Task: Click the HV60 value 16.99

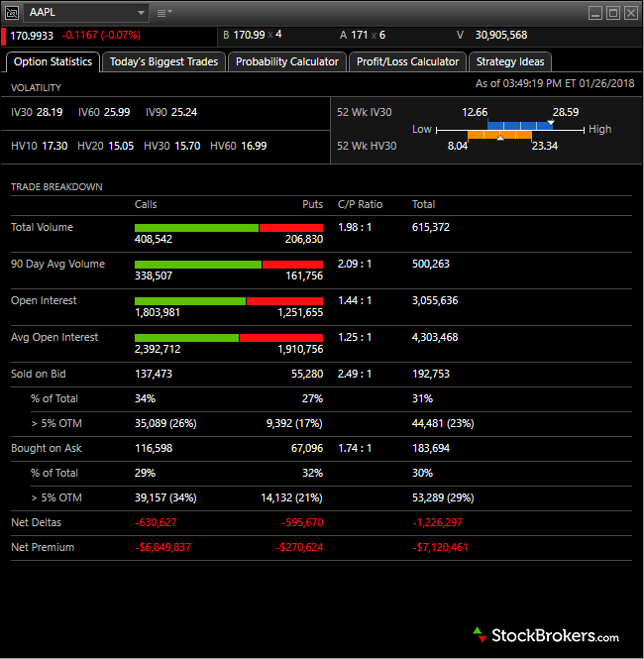Action: (x=254, y=146)
